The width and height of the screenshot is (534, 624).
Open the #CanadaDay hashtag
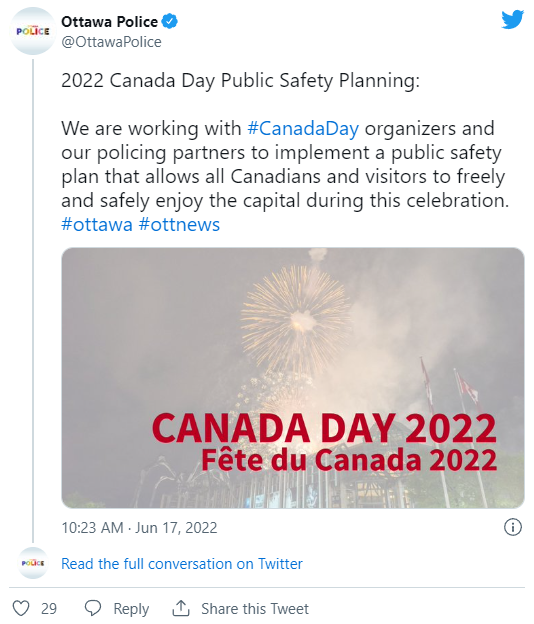click(303, 129)
